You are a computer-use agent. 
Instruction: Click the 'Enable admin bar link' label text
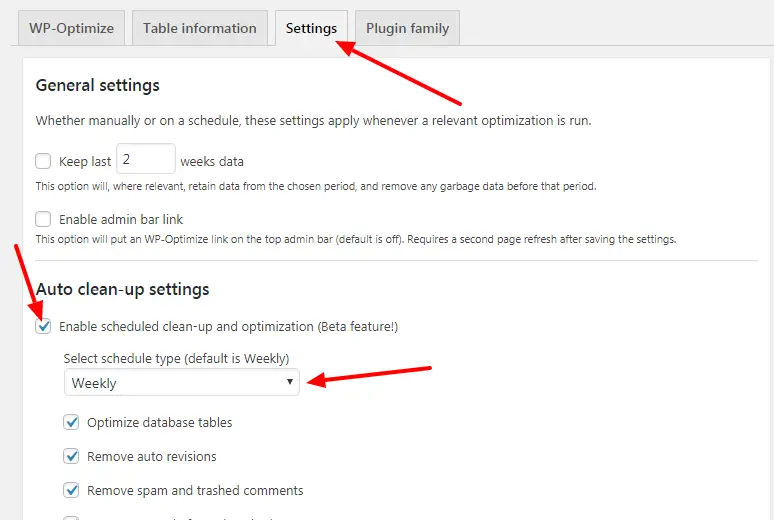pos(121,219)
